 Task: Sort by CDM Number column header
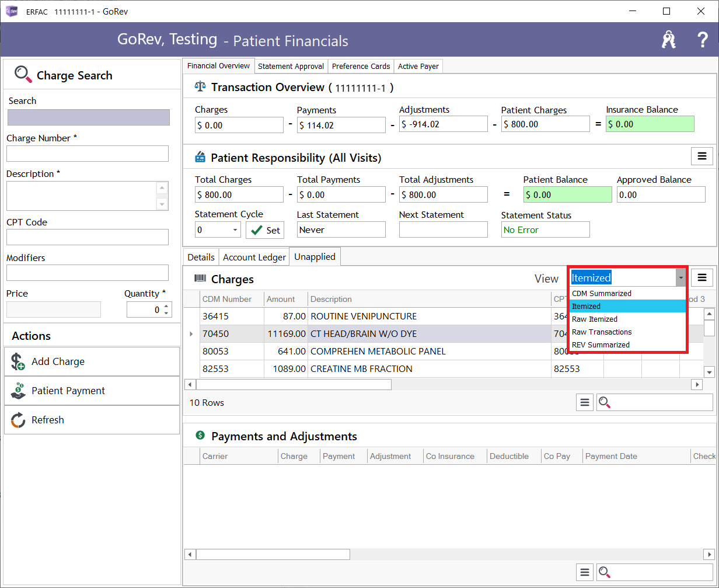pyautogui.click(x=232, y=299)
